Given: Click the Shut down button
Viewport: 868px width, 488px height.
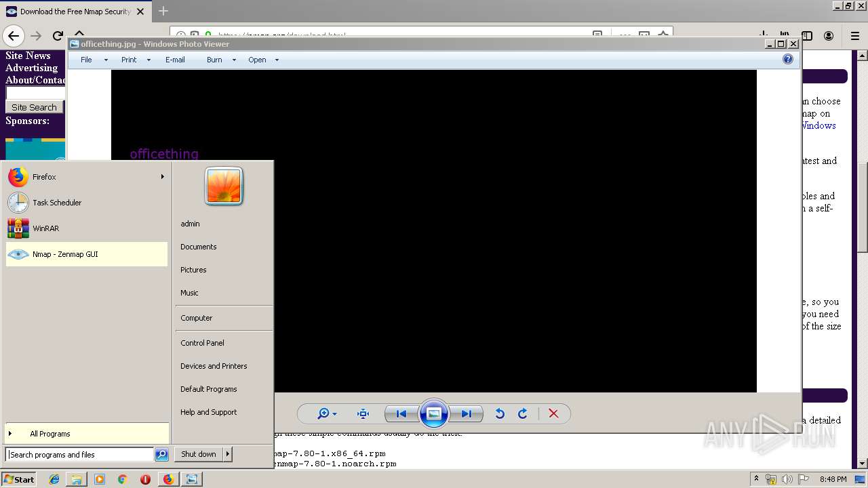Looking at the screenshot, I should coord(199,454).
